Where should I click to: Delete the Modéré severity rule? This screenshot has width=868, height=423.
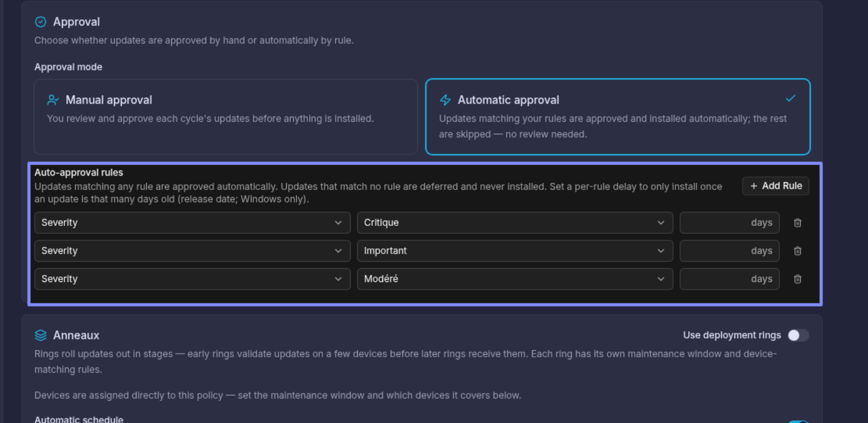tap(798, 279)
